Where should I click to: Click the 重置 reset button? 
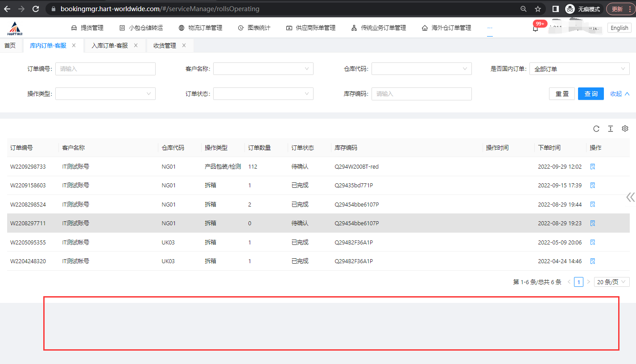(x=562, y=94)
